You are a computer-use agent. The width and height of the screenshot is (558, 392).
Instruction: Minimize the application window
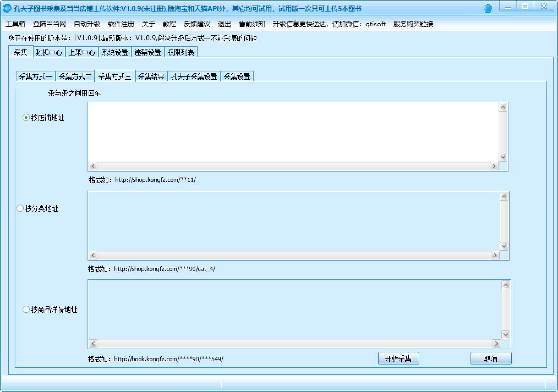pos(508,7)
